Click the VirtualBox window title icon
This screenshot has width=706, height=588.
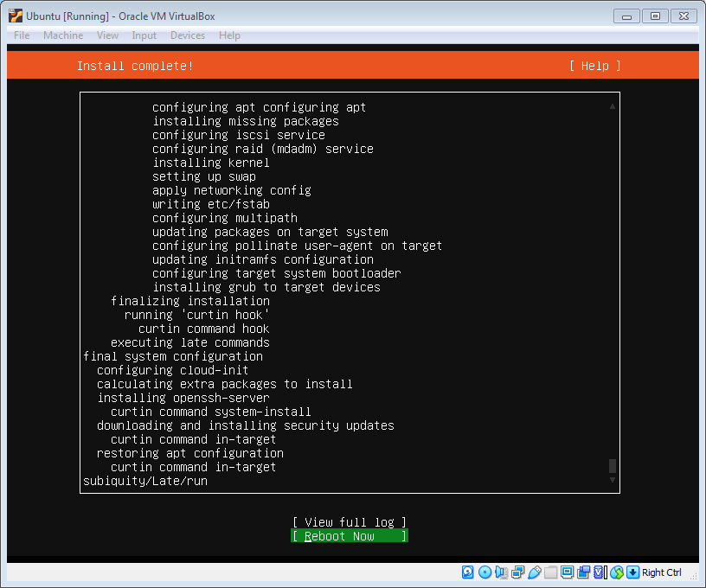(x=16, y=16)
